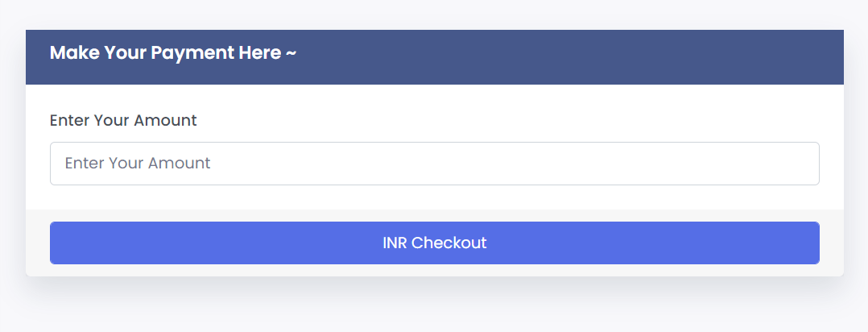Click the word 'Here' in the header title
The image size is (868, 332).
pos(260,53)
